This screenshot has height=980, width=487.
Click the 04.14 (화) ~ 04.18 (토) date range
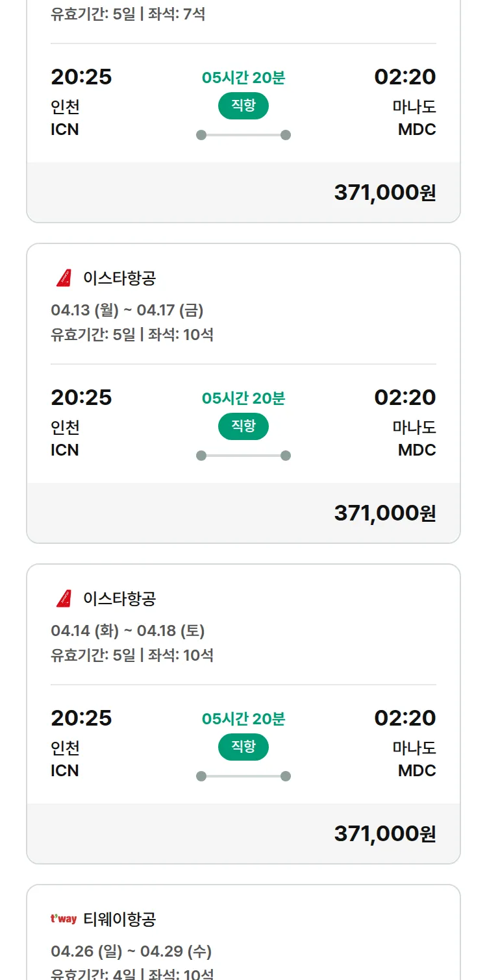[x=128, y=631]
